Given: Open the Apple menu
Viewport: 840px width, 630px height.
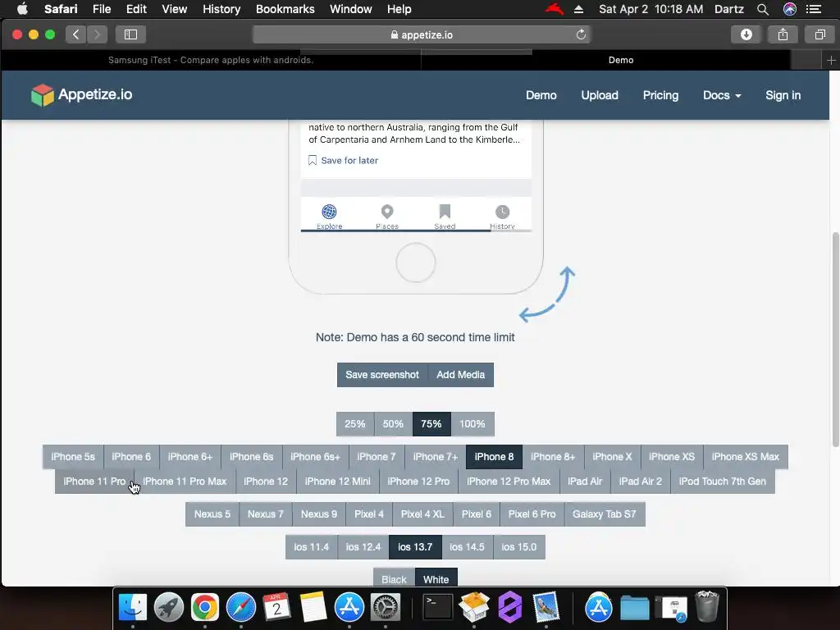Looking at the screenshot, I should (x=22, y=9).
